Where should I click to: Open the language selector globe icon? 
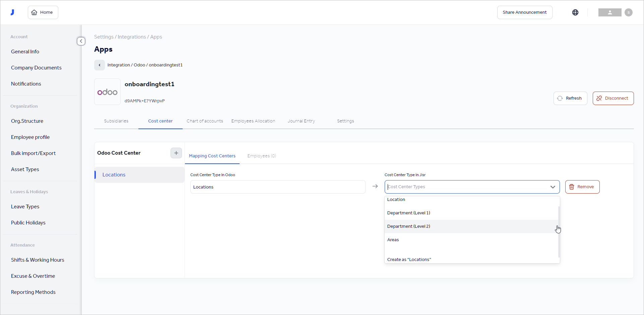point(575,12)
